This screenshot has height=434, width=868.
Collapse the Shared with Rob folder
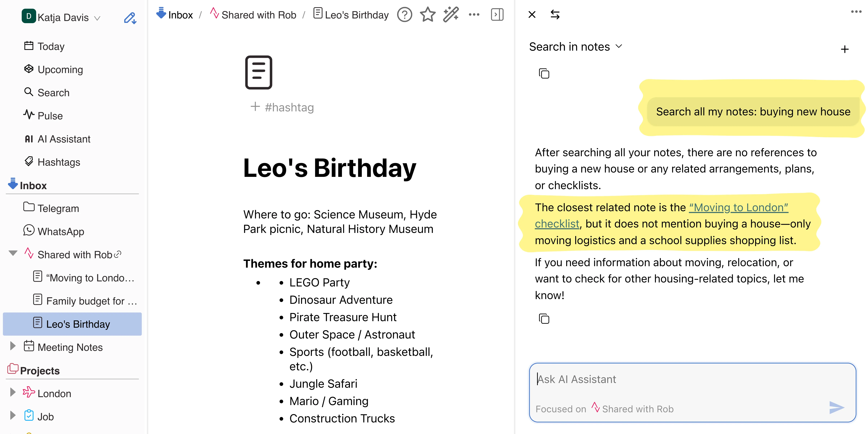click(x=13, y=253)
